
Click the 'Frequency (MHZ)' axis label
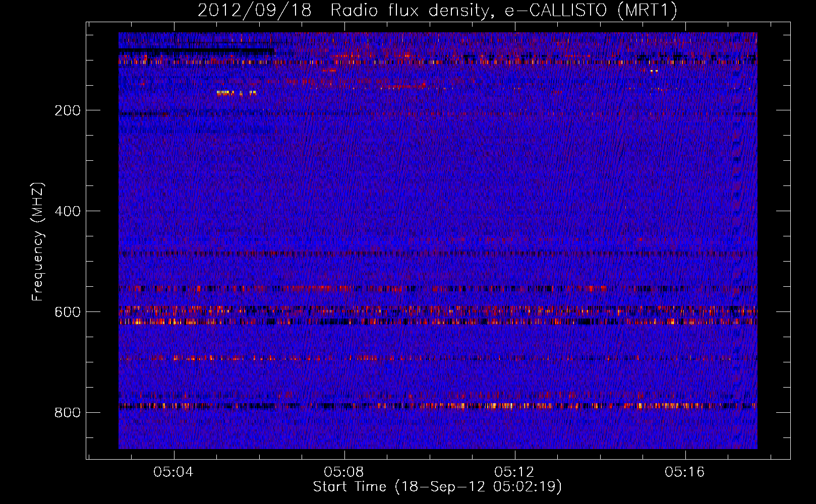37,241
